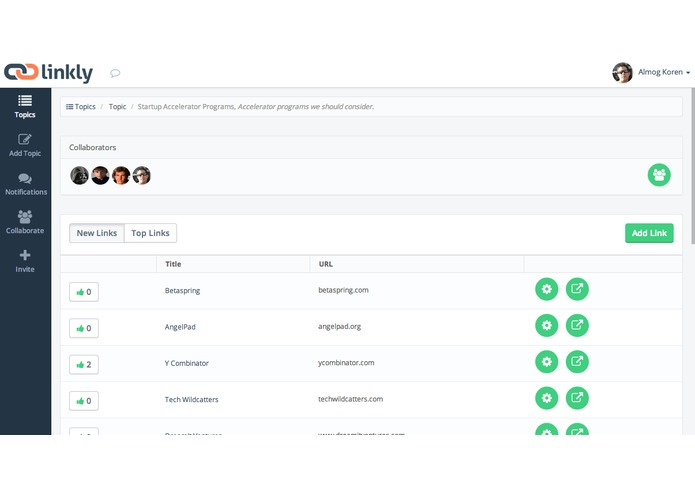
Task: Click the fourth collaborator avatar with glasses
Action: point(142,175)
